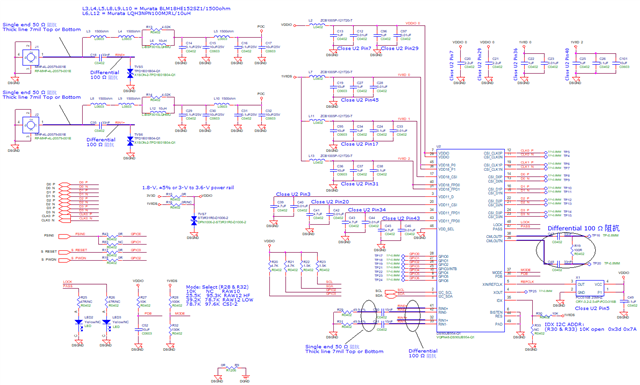Image resolution: width=640 pixels, height=385 pixels.
Task: Click the 'Close U2 Pin7' annotation
Action: coord(354,49)
